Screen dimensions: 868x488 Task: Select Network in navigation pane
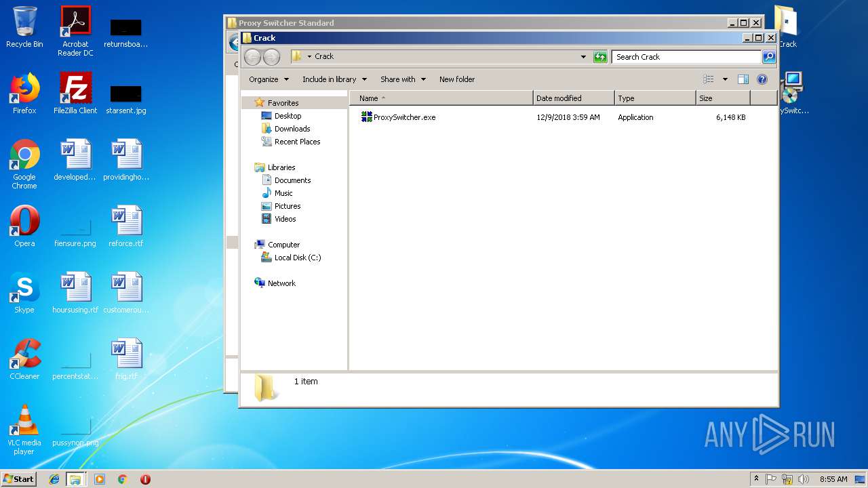pos(281,283)
